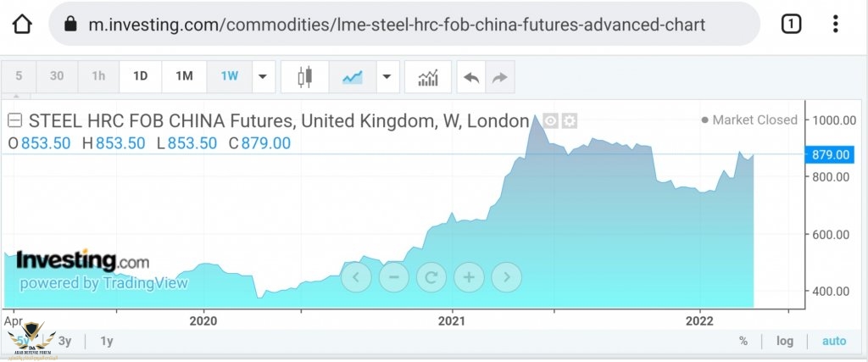Open the browser home page
Screen dimensions: 868x362
click(x=22, y=25)
